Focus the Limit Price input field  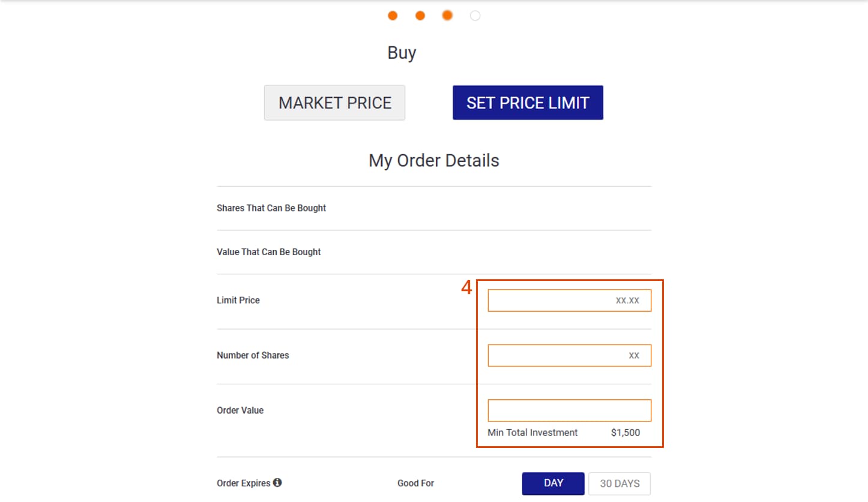point(569,300)
